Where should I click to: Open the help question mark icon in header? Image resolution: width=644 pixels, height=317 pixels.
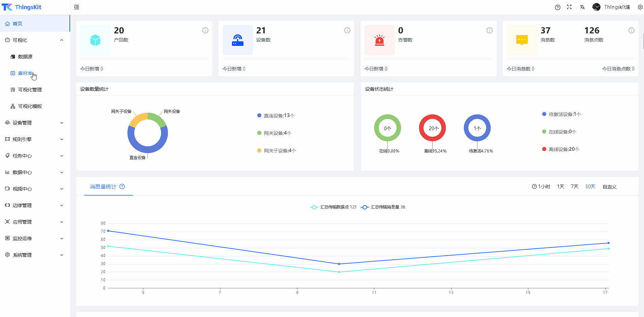tap(558, 7)
